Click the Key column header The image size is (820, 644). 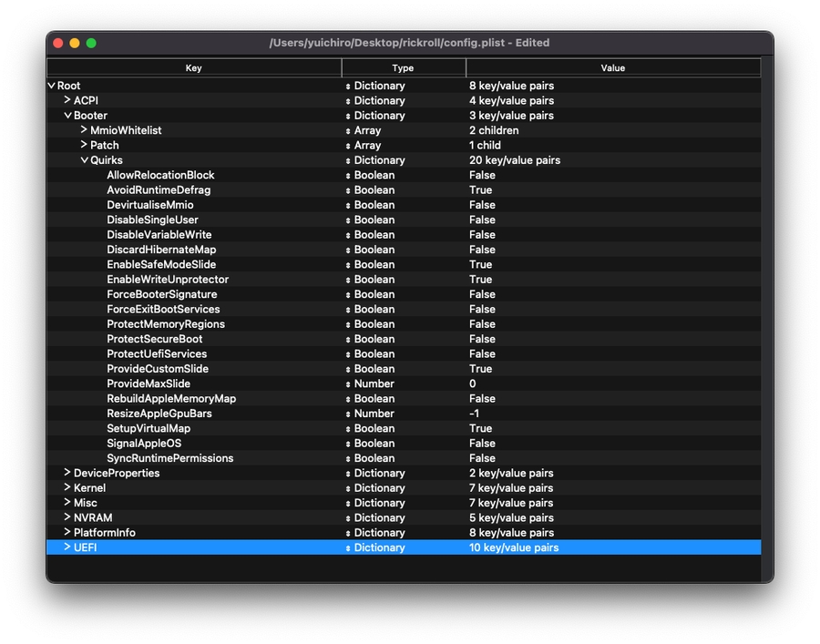(x=194, y=68)
